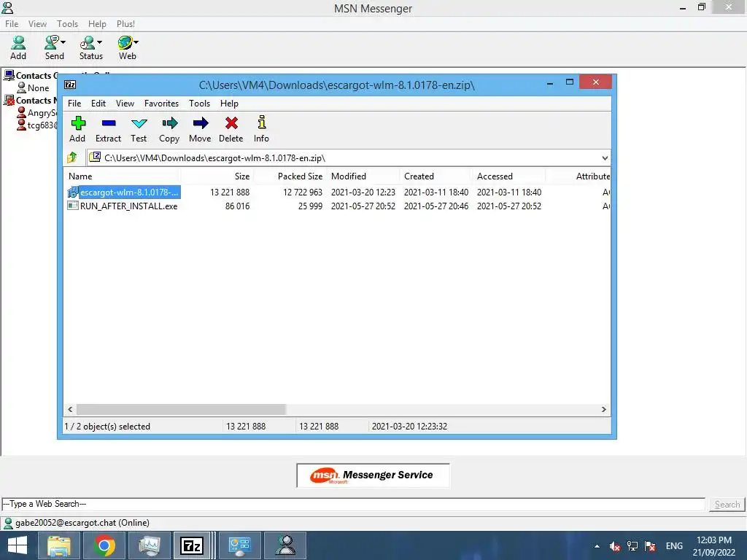Screen dimensions: 747x560
Task: Click the Search button in MSN Messenger
Action: tap(727, 505)
